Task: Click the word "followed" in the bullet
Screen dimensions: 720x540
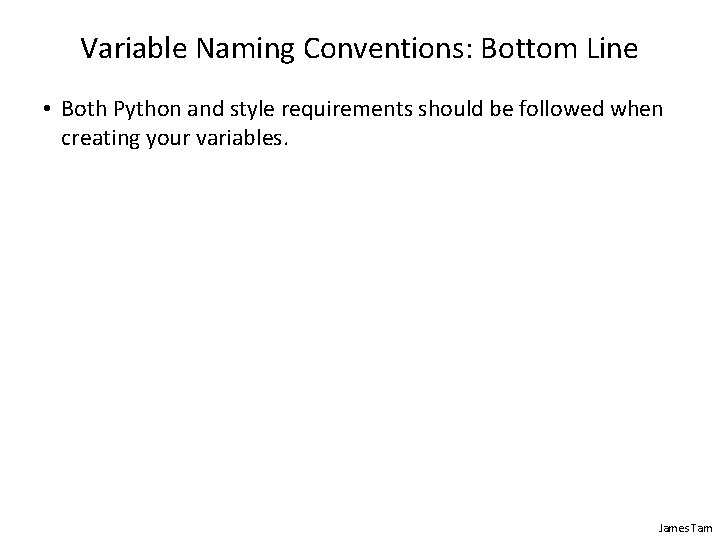Action: point(561,109)
